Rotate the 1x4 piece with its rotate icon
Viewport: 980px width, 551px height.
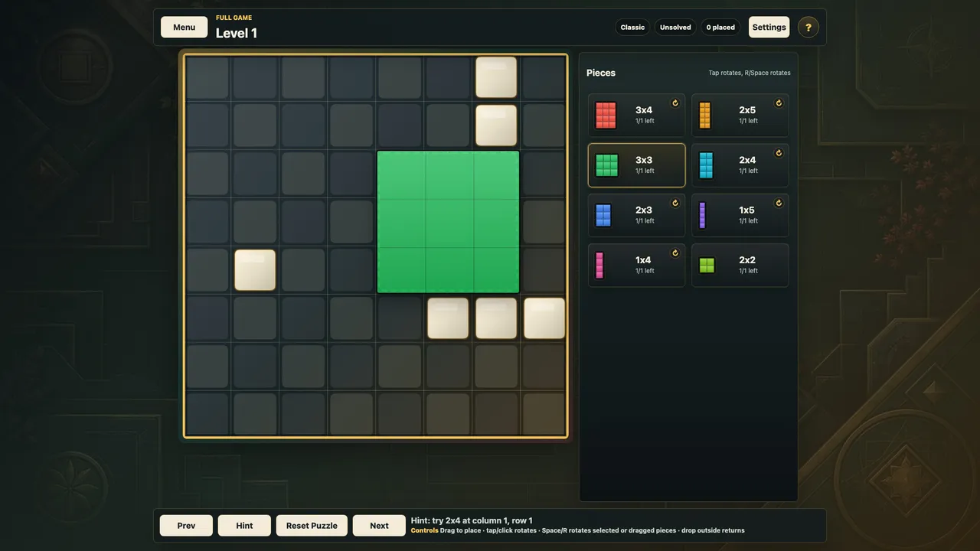pyautogui.click(x=675, y=253)
